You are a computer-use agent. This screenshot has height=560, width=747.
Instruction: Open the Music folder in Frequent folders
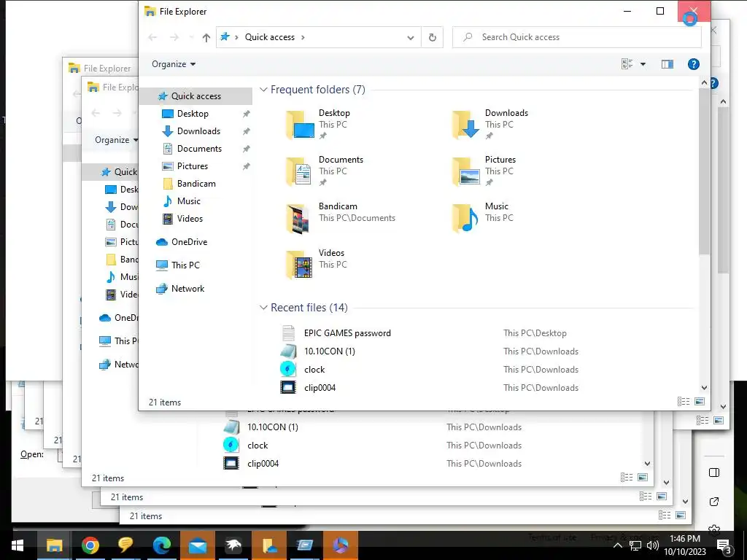click(483, 217)
